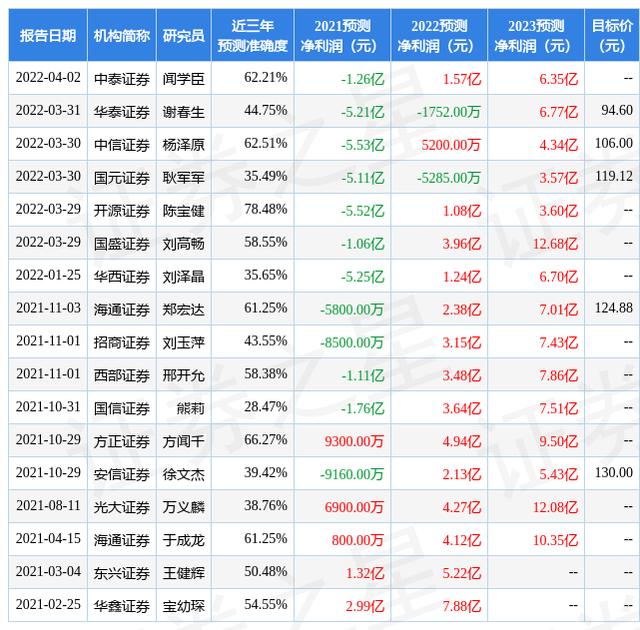Click the report date 2021-03-04
Screen dimensions: 640x630
[x=48, y=571]
